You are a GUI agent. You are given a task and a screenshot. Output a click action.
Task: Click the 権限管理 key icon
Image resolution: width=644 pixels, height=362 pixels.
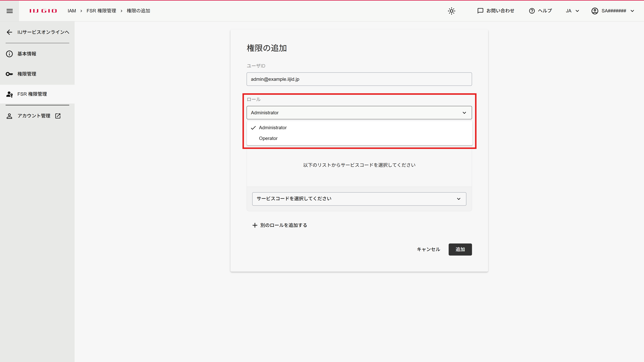click(9, 74)
